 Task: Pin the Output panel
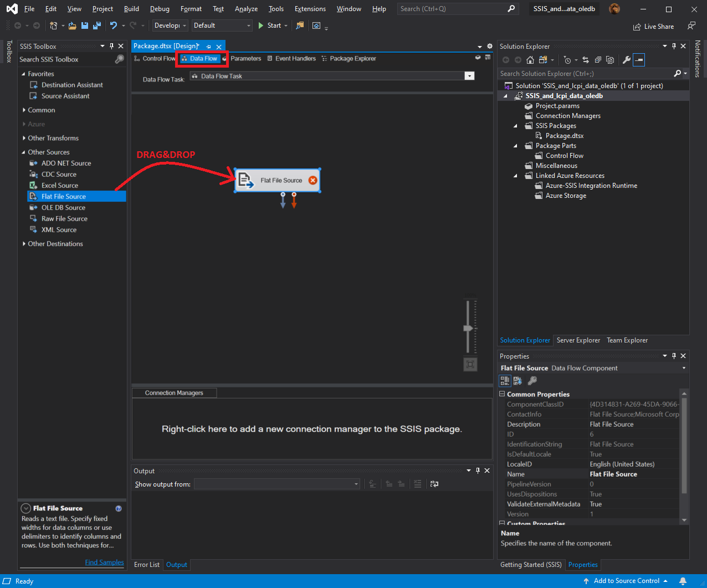478,471
